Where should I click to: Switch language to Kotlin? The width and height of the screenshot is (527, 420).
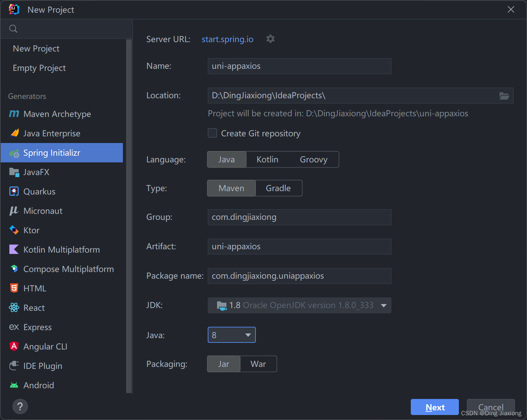[x=267, y=160]
